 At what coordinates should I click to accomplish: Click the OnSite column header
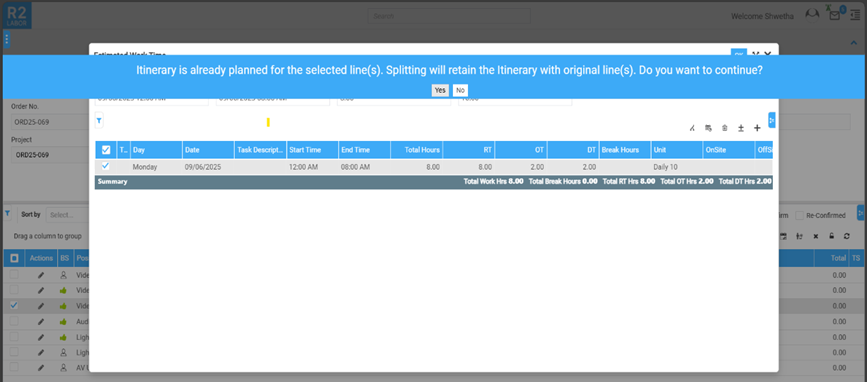click(729, 150)
